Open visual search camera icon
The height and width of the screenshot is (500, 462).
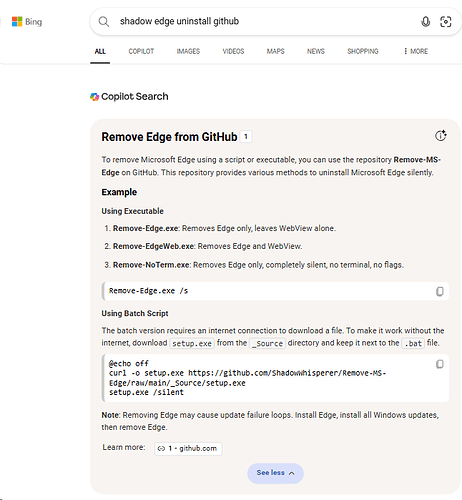446,22
